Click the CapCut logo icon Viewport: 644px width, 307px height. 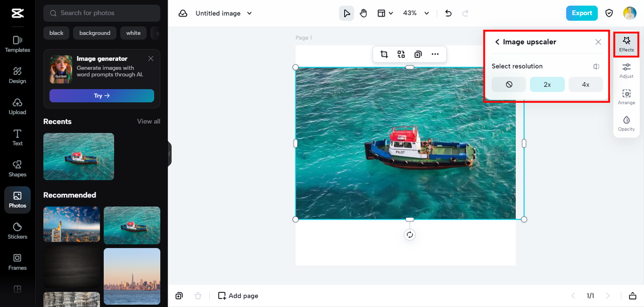17,14
